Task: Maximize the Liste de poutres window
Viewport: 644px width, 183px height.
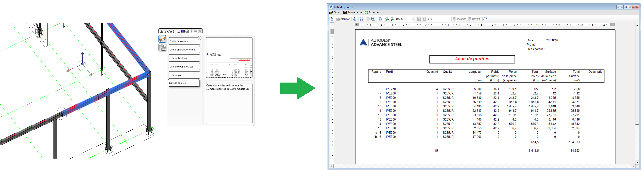Action: click(x=627, y=7)
